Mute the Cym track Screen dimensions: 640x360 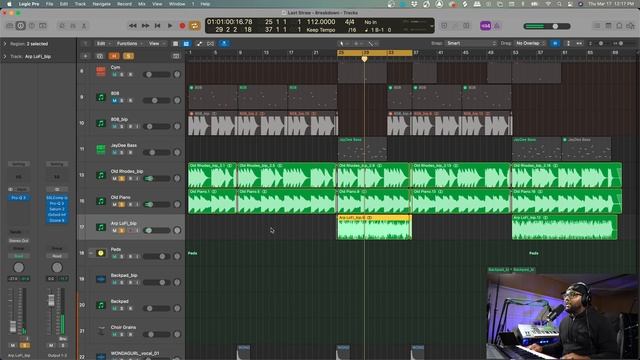coord(114,75)
